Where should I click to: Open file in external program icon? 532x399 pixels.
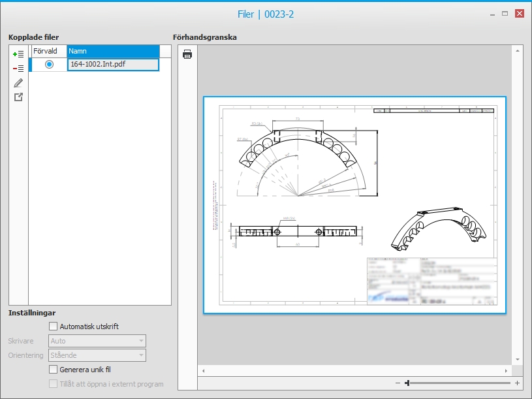(x=18, y=97)
